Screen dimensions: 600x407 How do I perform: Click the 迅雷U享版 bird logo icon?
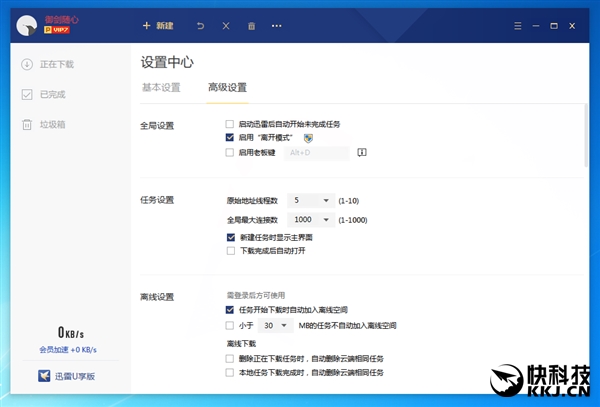click(44, 376)
